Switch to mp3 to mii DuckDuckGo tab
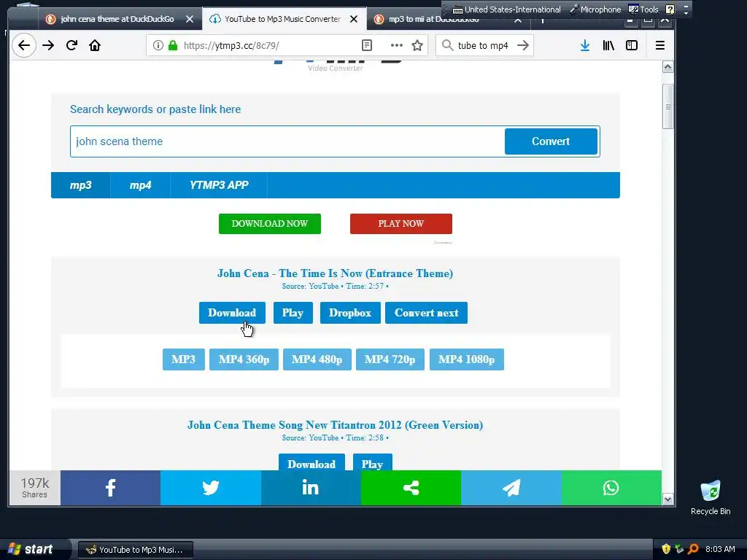747x560 pixels. tap(433, 20)
